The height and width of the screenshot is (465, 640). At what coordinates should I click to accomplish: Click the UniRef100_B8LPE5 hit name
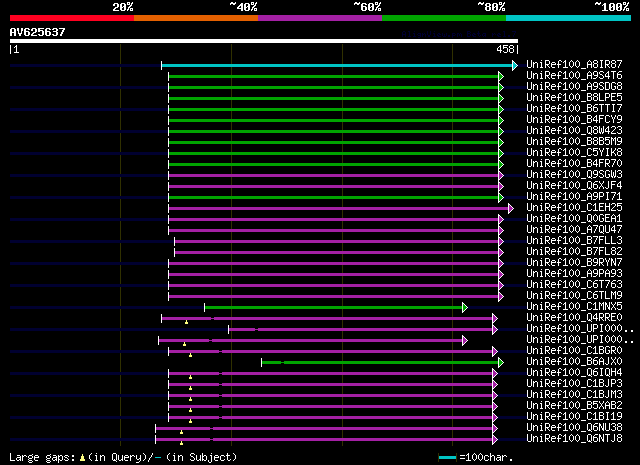[x=574, y=97]
